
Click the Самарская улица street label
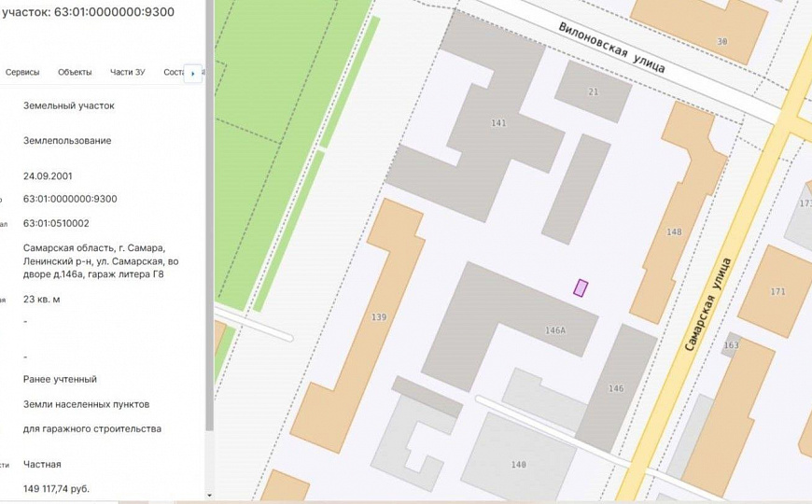pyautogui.click(x=707, y=304)
